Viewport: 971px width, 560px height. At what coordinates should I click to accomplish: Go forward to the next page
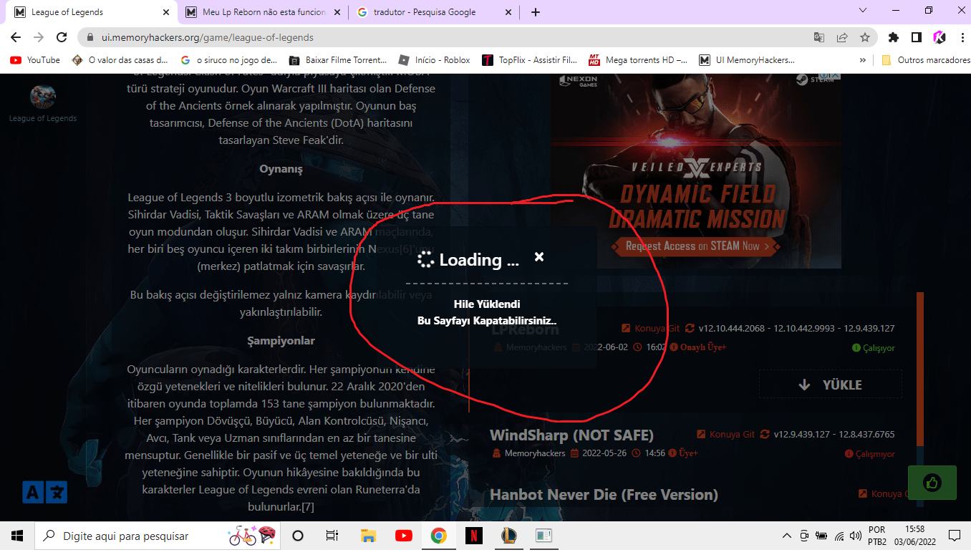point(39,37)
